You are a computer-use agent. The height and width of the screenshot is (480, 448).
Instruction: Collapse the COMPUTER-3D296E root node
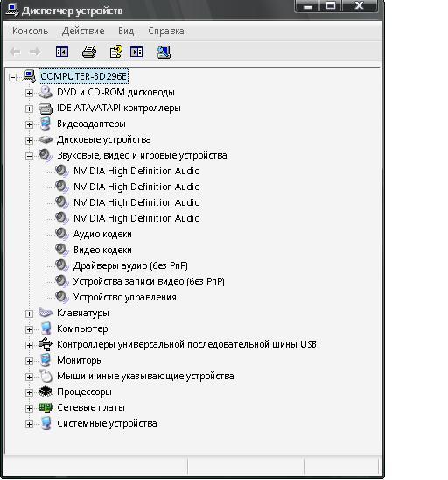12,77
